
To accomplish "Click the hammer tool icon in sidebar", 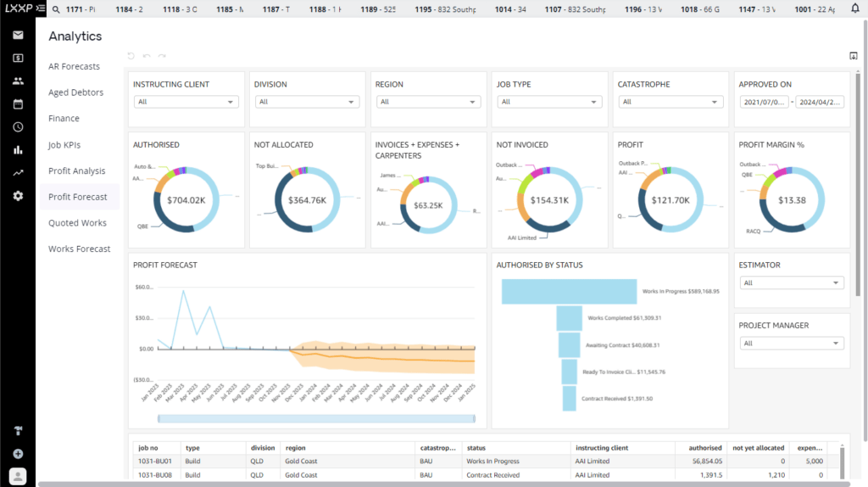I will point(18,431).
